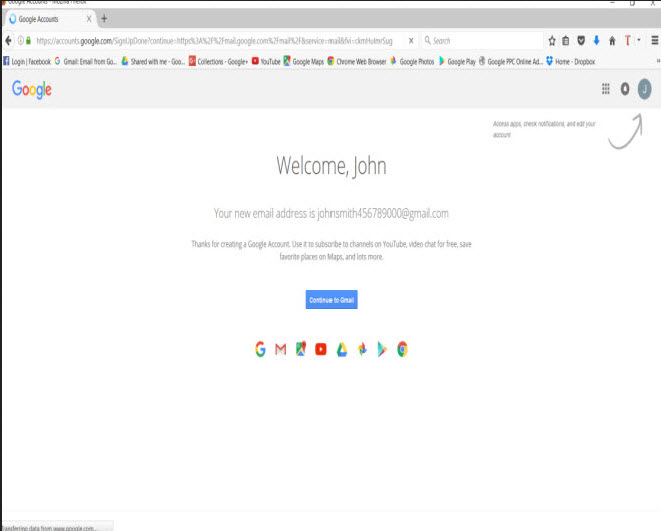
Task: Open the YouTube icon in product row
Action: tap(321, 349)
